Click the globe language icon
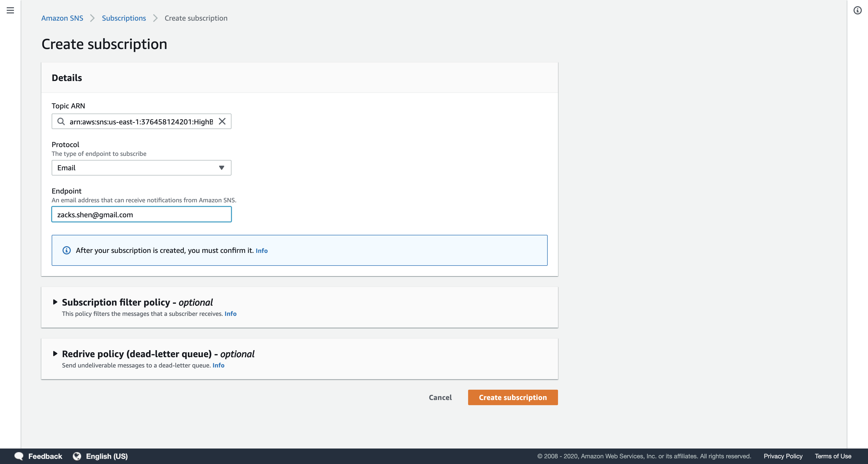 pyautogui.click(x=77, y=456)
